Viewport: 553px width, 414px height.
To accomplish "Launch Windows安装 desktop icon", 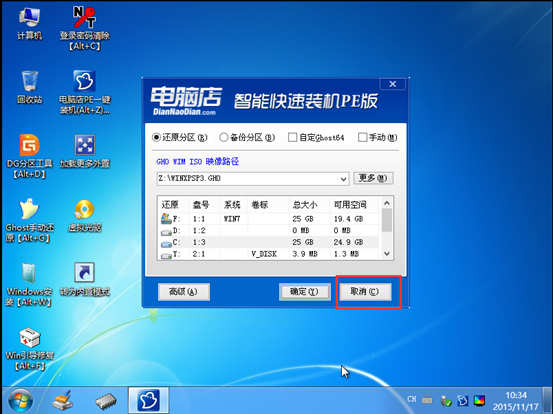I will (29, 284).
